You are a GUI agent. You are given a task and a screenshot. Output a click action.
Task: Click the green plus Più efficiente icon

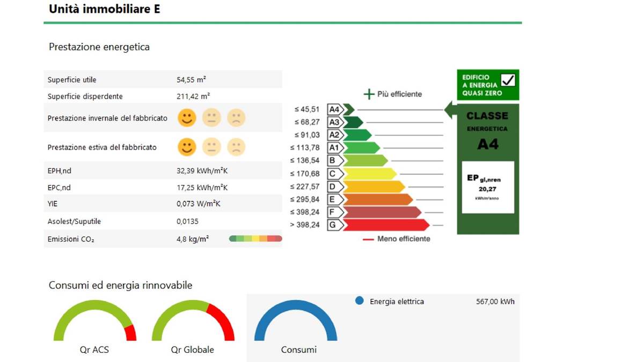tap(369, 94)
